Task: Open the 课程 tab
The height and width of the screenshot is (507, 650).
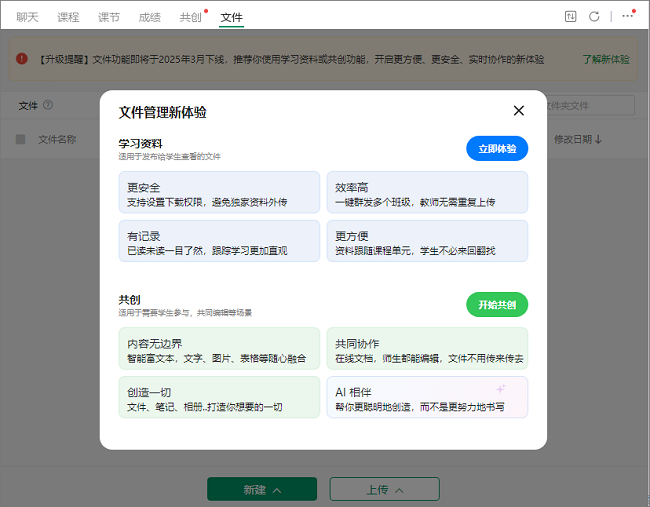Action: pyautogui.click(x=68, y=17)
